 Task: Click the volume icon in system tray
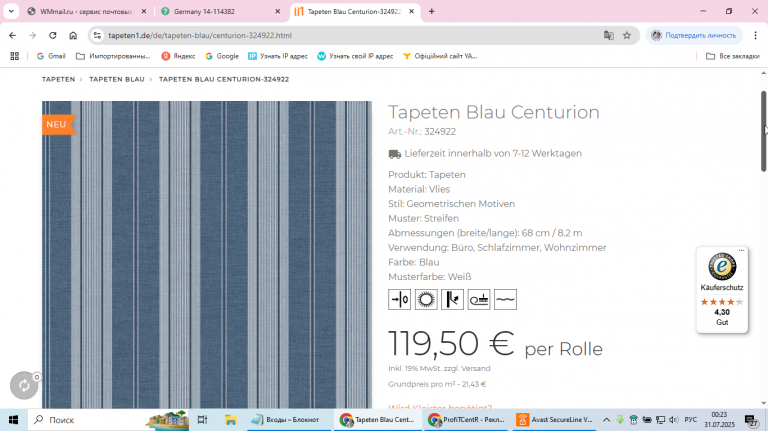coord(673,420)
